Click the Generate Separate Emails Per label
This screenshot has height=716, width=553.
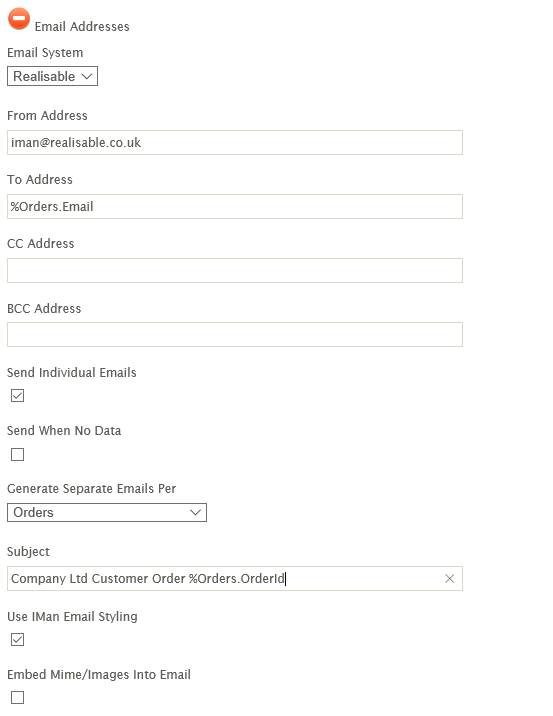pos(91,489)
